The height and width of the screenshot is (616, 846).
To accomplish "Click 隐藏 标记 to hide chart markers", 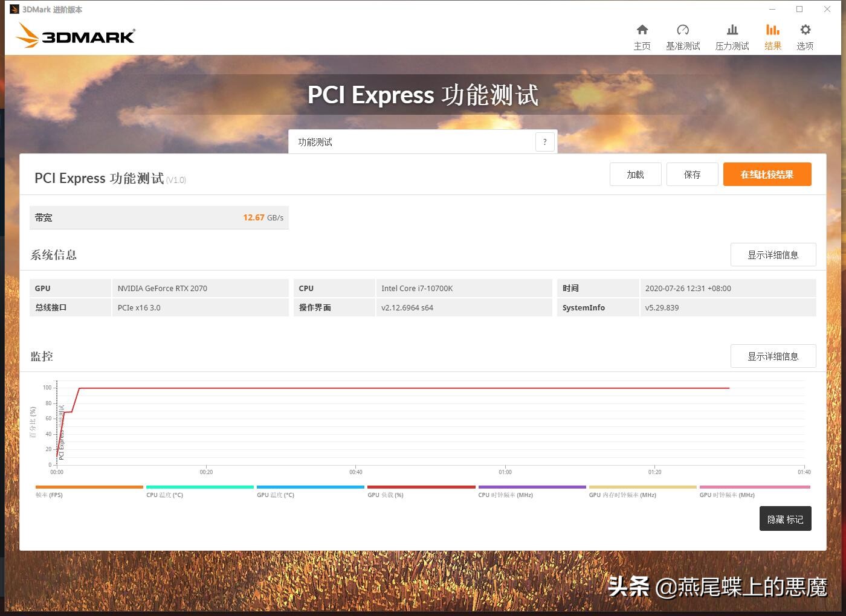I will [785, 518].
